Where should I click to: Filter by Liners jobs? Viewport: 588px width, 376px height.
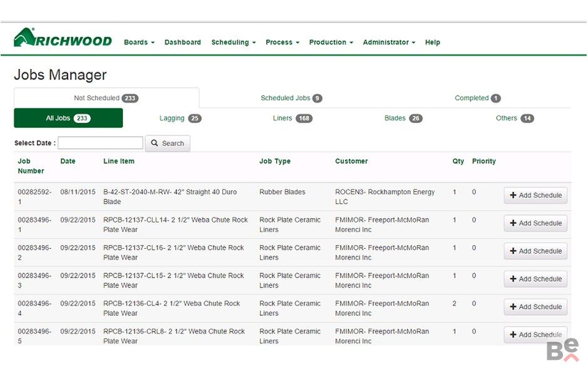pyautogui.click(x=292, y=118)
